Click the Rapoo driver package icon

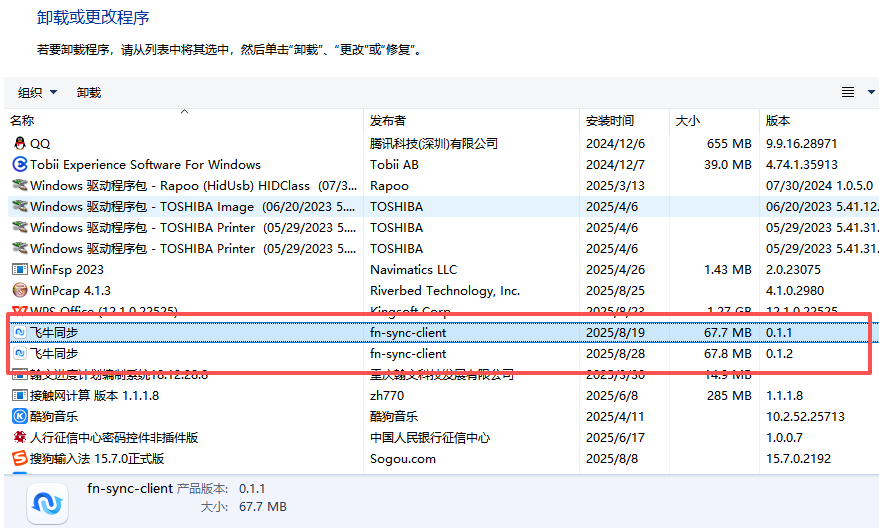point(20,185)
